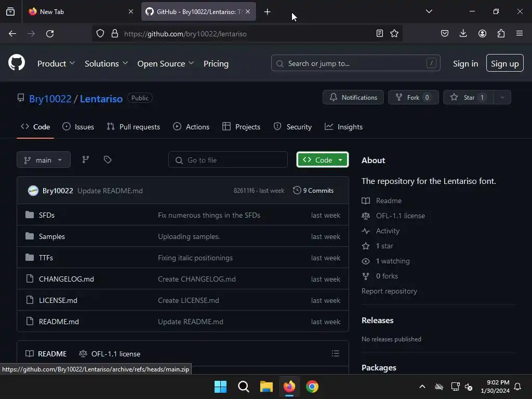Click the Notifications button
Viewport: 532px width, 399px height.
[x=353, y=97]
